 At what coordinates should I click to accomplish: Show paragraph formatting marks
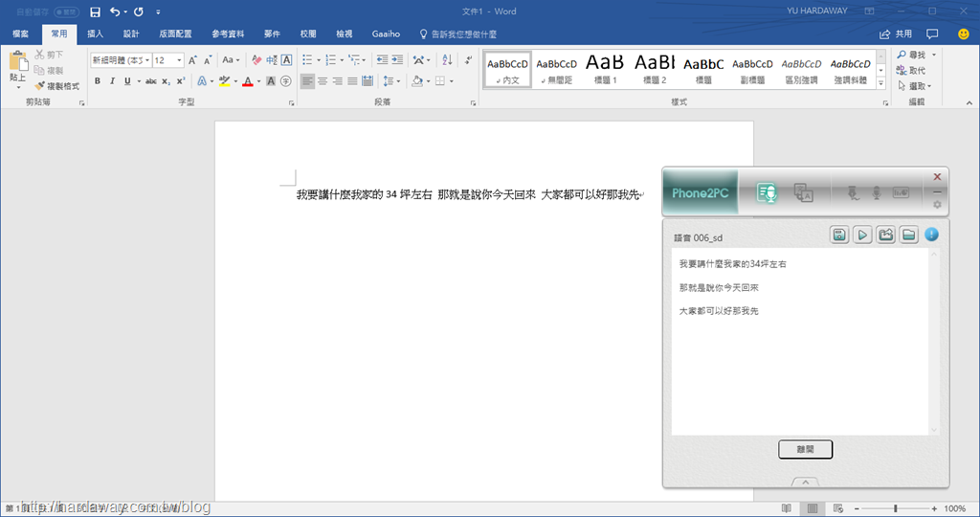[x=468, y=60]
